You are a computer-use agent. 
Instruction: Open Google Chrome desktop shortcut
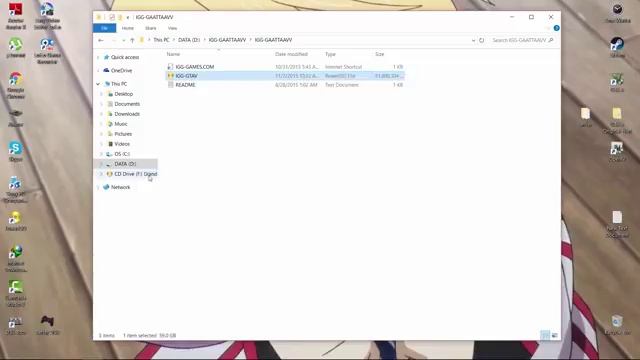tap(16, 85)
